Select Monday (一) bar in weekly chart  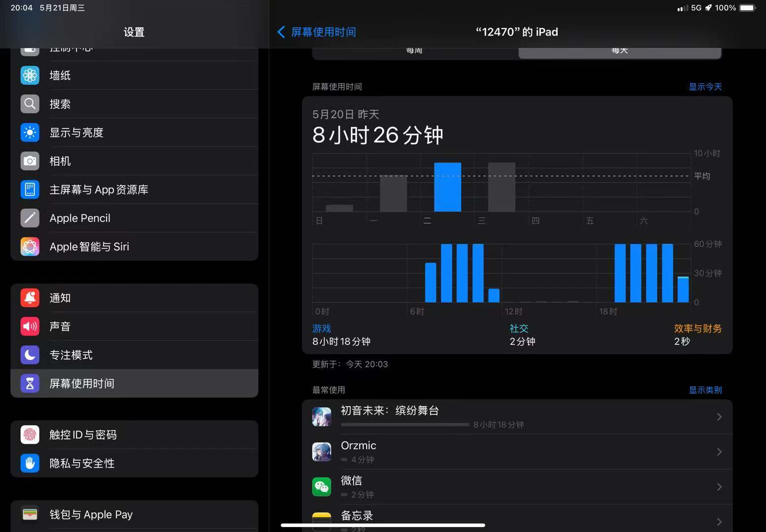(x=393, y=194)
